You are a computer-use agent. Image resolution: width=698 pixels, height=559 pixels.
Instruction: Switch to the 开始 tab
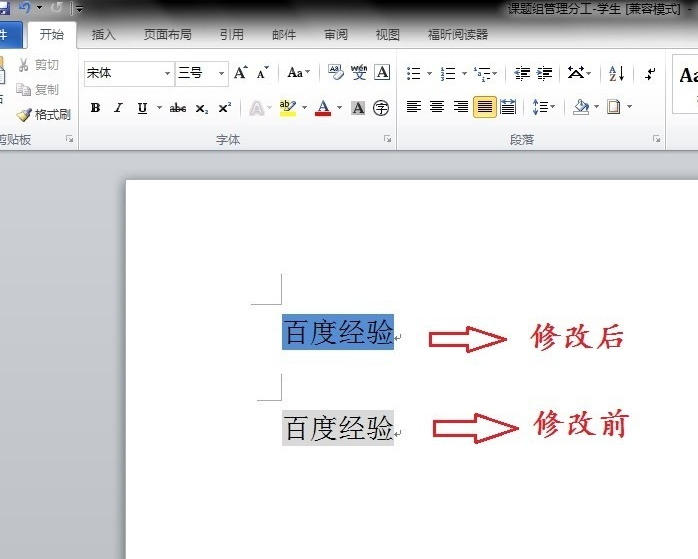(52, 34)
